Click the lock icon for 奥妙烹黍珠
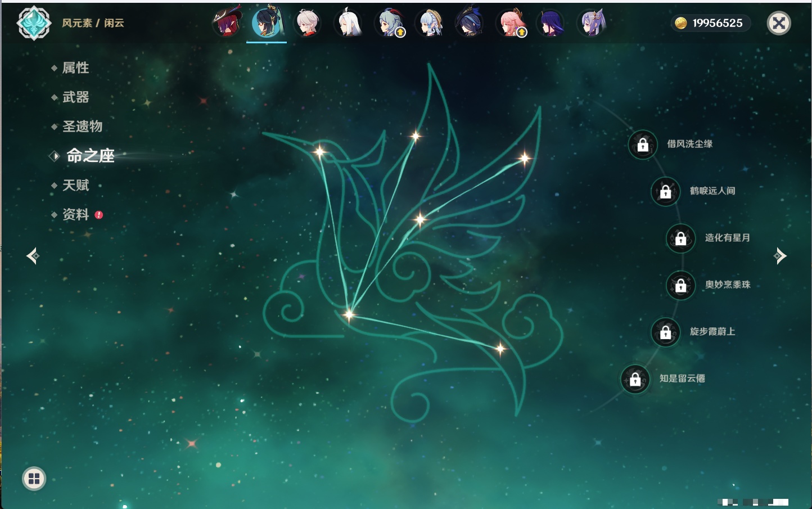 click(x=681, y=285)
